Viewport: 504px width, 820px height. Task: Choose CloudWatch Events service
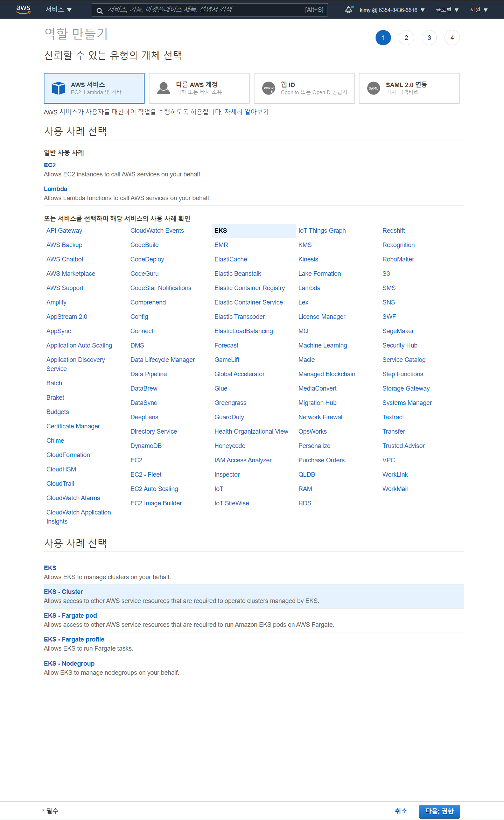point(157,231)
